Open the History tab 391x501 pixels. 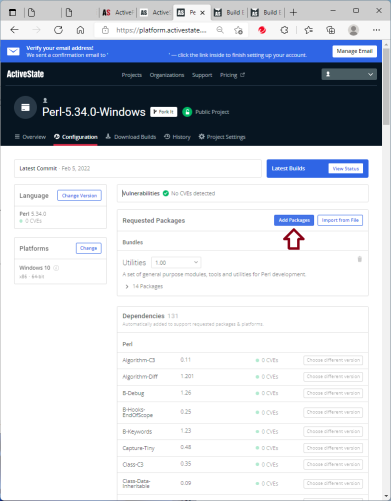tap(177, 137)
